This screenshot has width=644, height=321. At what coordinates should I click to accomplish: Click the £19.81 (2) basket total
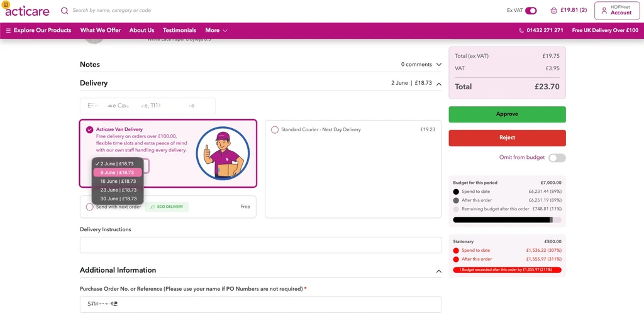point(574,10)
